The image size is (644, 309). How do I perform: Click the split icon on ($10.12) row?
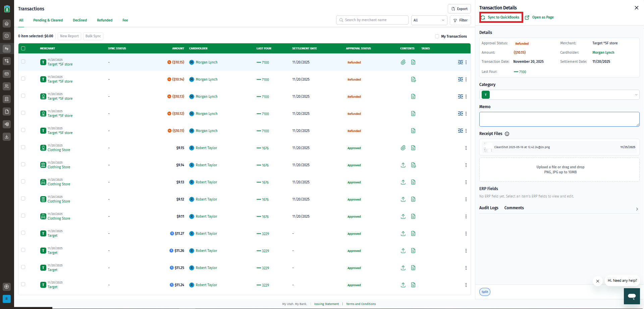(461, 114)
